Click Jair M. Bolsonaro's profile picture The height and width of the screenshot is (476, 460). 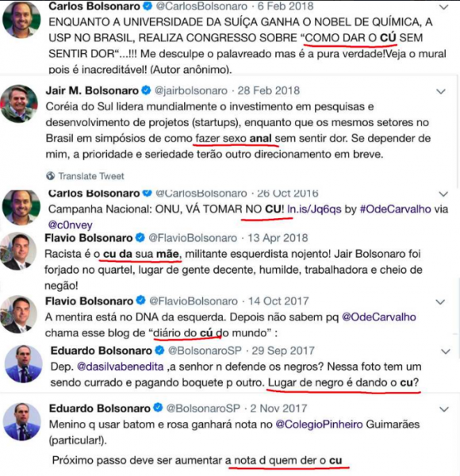19,104
